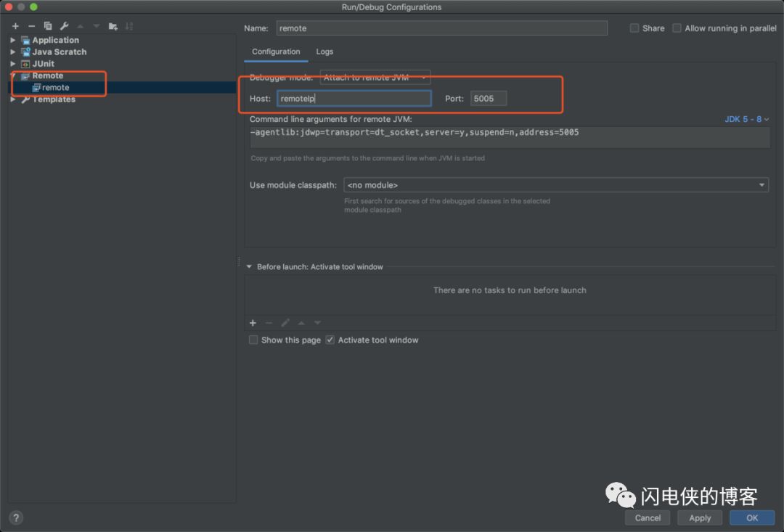Click the command line arguments text box
The width and height of the screenshot is (784, 532).
pyautogui.click(x=510, y=137)
